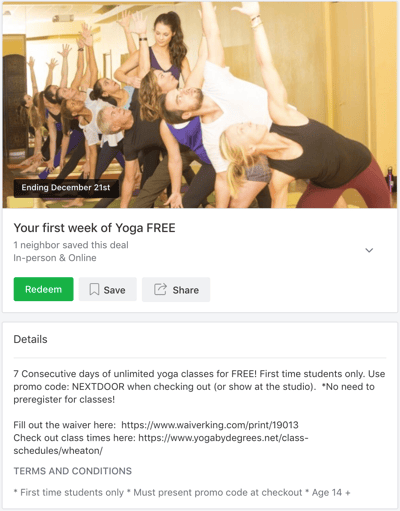Click the Your first week of Yoga FREE title
Viewport: 400px width, 511px height.
(x=94, y=228)
